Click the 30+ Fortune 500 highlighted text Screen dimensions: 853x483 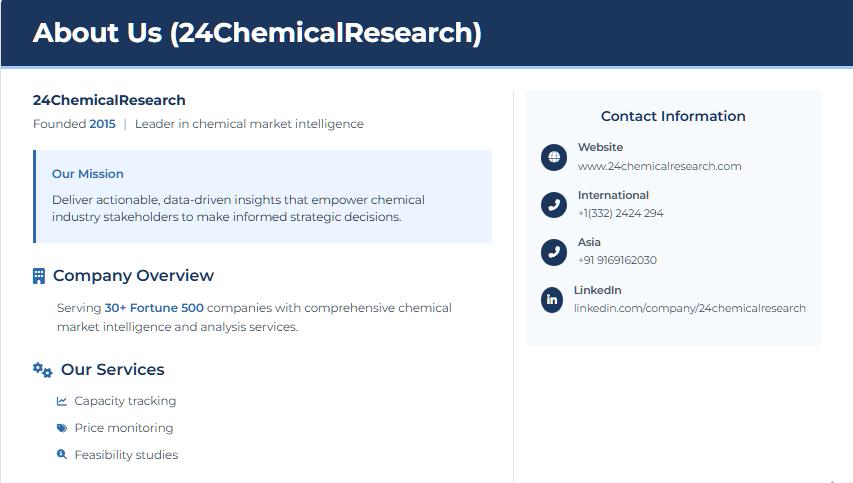click(154, 308)
